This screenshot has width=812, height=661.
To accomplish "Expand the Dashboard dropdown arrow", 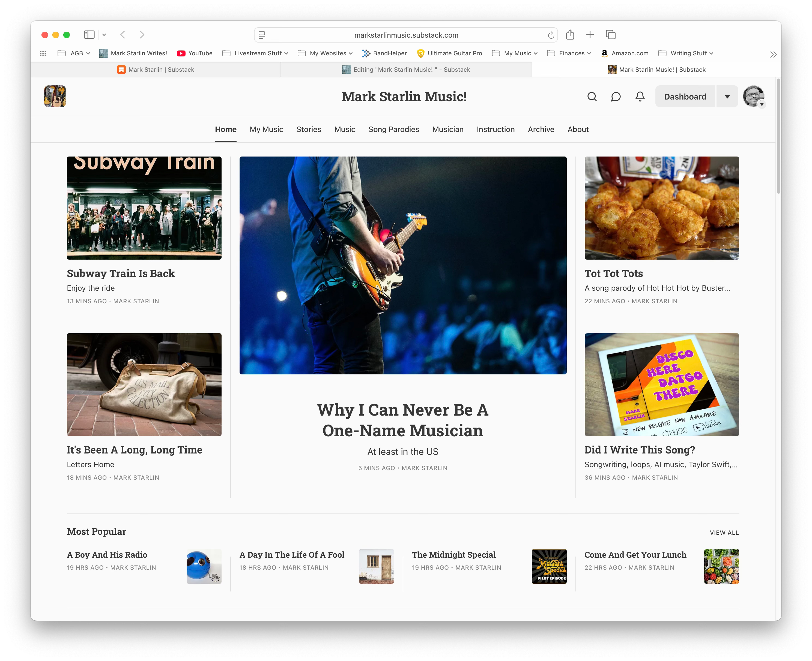I will (727, 97).
